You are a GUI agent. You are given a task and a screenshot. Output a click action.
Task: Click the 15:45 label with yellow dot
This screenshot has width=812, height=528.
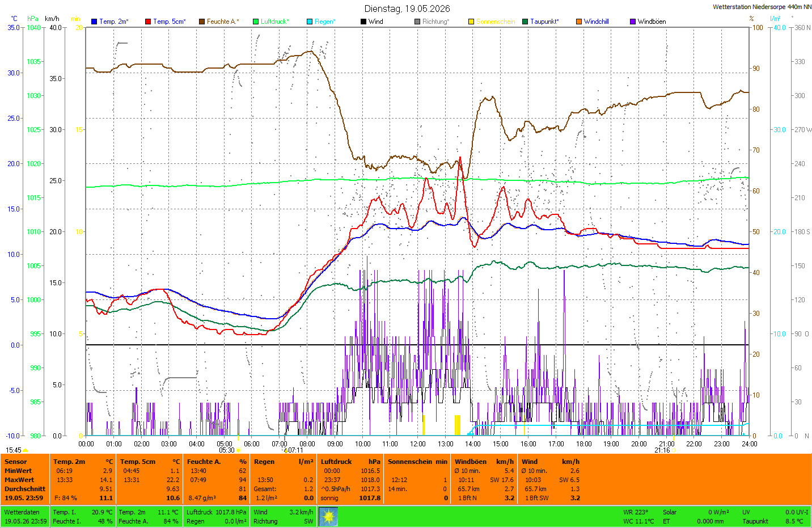pos(16,450)
